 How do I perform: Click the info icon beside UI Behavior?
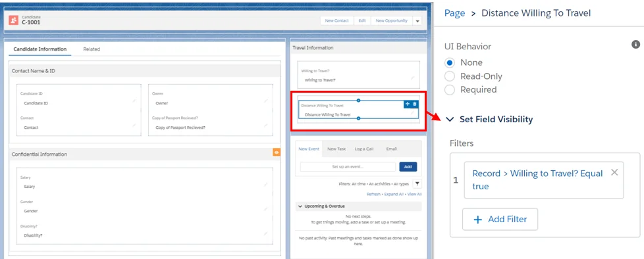[635, 44]
